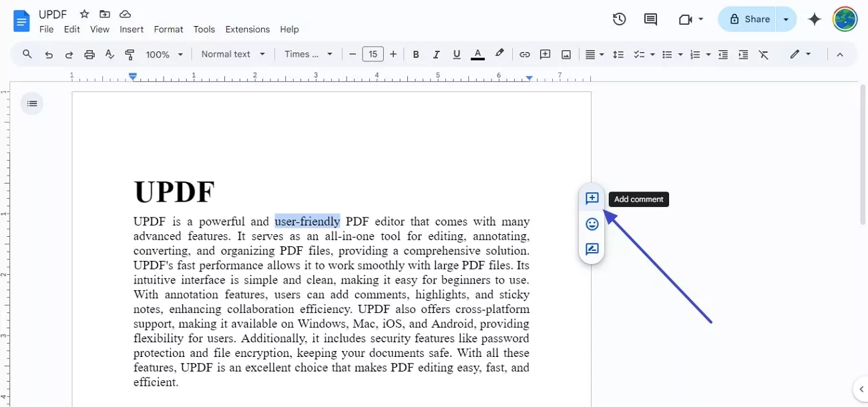This screenshot has height=407, width=868.
Task: Open the File menu
Action: pyautogui.click(x=46, y=29)
